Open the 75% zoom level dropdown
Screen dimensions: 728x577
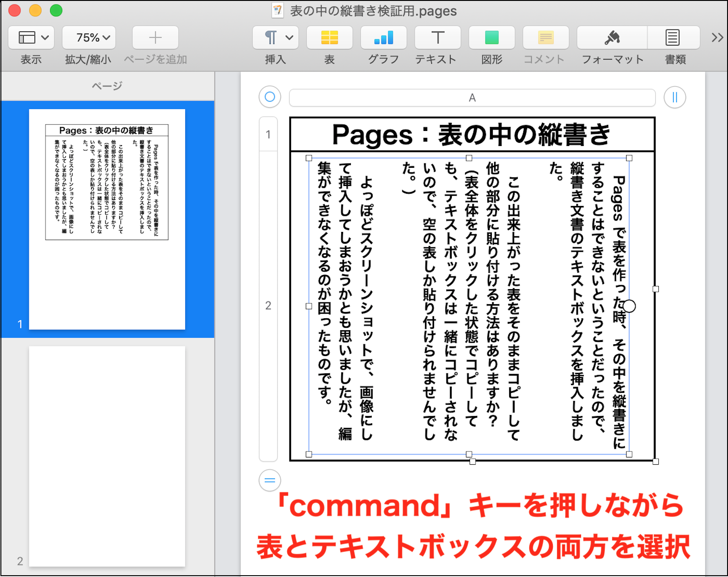click(89, 38)
